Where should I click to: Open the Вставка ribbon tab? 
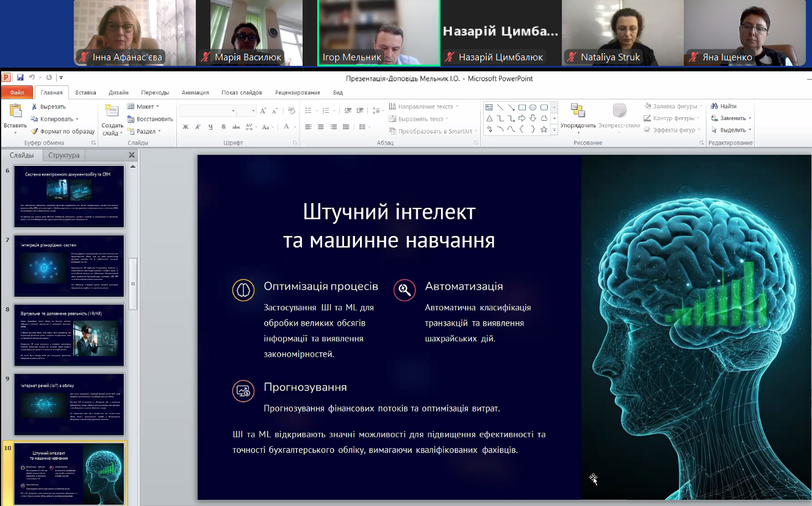click(85, 93)
